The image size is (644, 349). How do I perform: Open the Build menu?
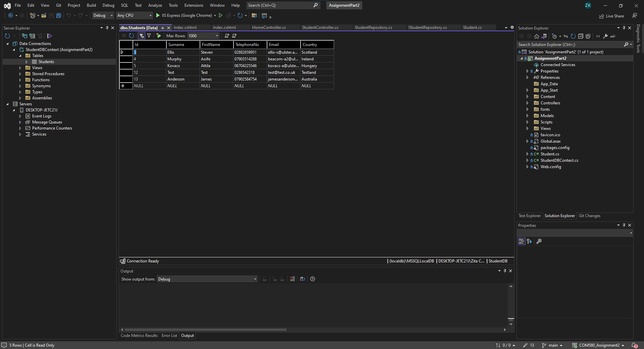[91, 5]
